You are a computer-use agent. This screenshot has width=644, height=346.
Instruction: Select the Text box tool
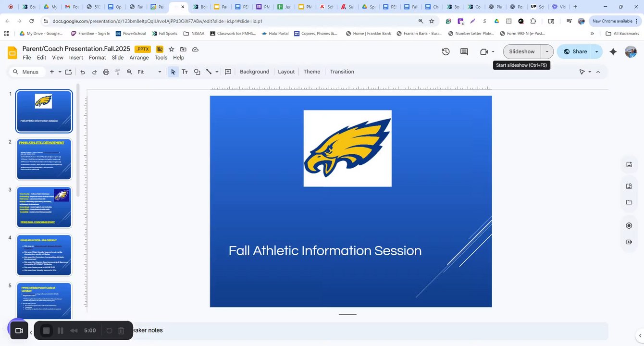[185, 72]
